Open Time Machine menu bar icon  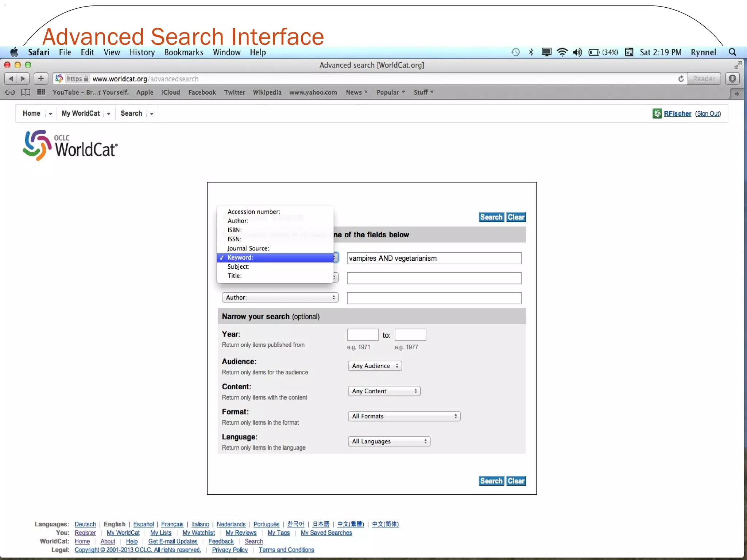pyautogui.click(x=515, y=52)
